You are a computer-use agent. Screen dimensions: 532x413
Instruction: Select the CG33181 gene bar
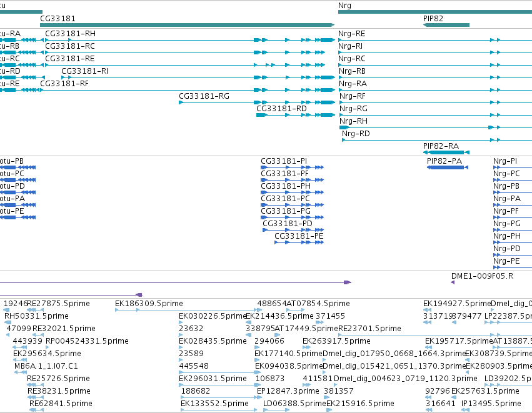click(188, 25)
